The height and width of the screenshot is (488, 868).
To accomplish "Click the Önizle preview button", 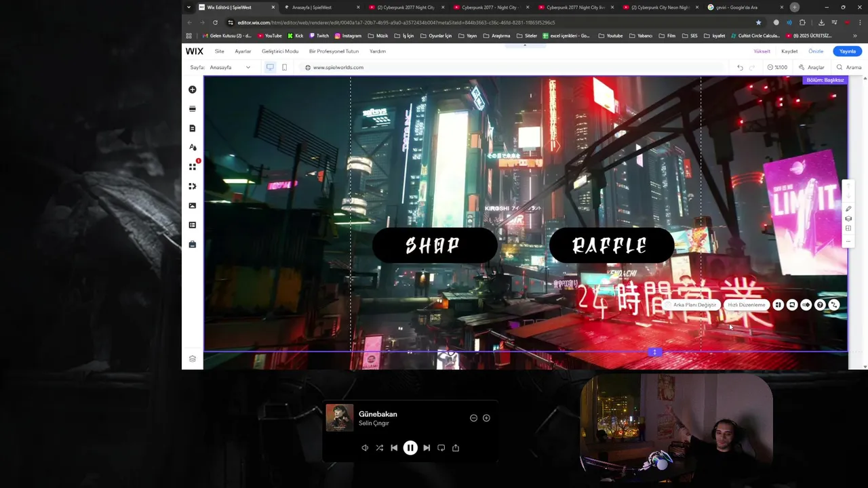I will coord(816,52).
